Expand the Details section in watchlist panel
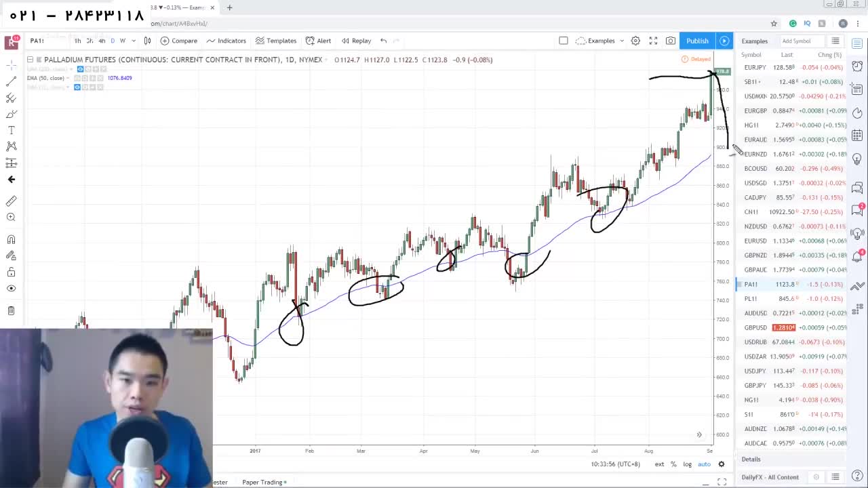The width and height of the screenshot is (868, 488). tap(751, 459)
